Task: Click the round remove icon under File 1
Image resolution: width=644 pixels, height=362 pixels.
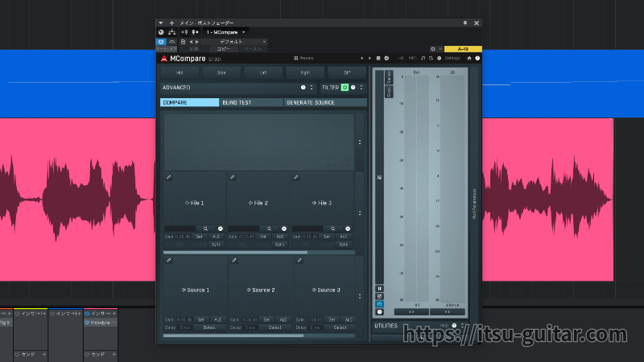Action: coord(221,228)
